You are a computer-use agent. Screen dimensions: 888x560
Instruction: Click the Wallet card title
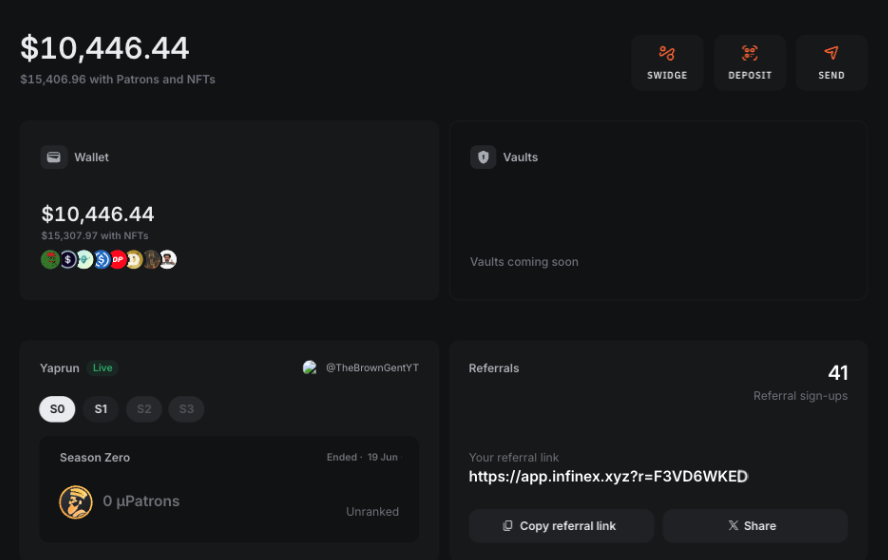[91, 157]
